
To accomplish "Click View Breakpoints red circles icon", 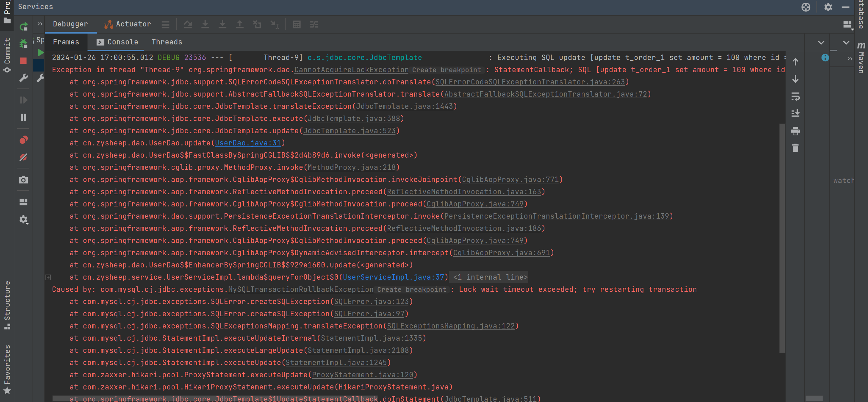I will pyautogui.click(x=23, y=140).
